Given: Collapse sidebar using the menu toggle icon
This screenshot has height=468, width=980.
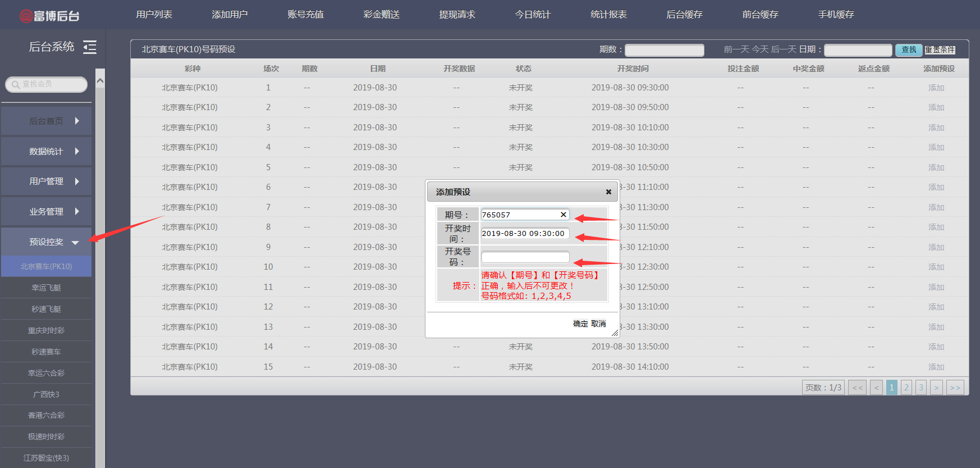Looking at the screenshot, I should click(x=90, y=47).
